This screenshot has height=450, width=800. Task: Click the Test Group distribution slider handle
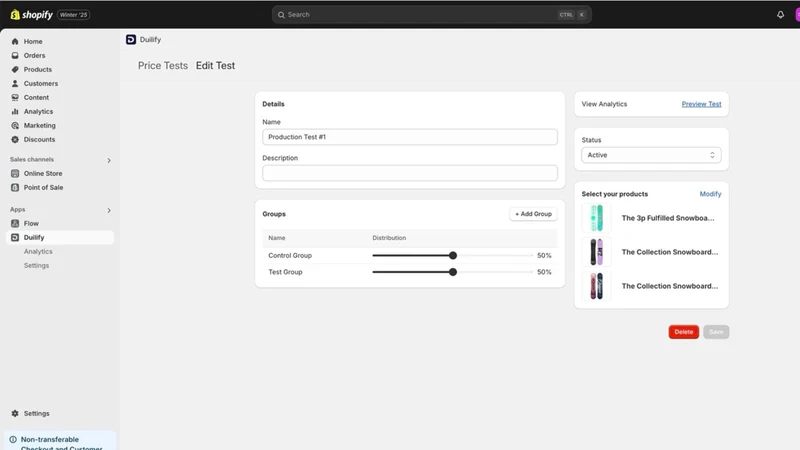[x=453, y=272]
